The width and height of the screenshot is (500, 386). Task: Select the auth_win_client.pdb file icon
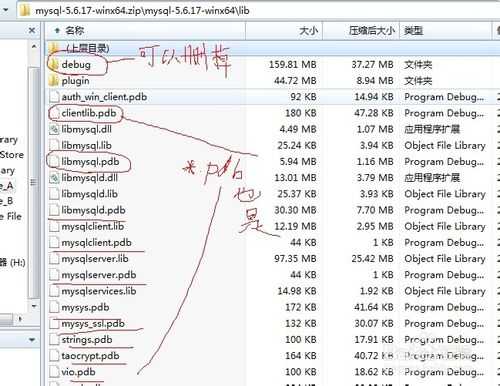(x=54, y=97)
